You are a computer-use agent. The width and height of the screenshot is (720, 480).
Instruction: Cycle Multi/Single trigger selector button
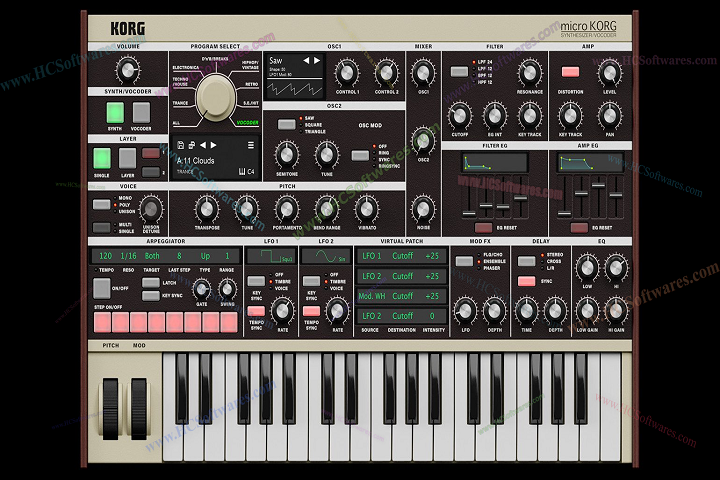click(x=101, y=227)
